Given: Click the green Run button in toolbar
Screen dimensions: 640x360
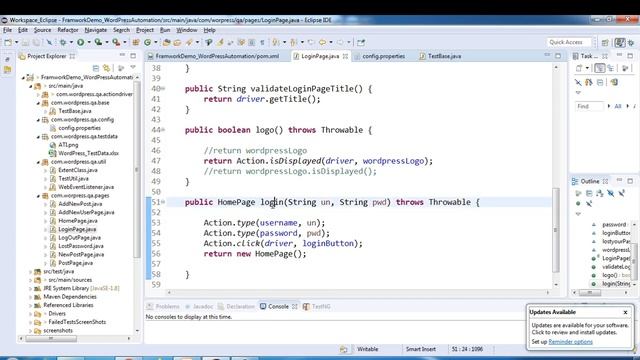Looking at the screenshot, I should pyautogui.click(x=81, y=42).
